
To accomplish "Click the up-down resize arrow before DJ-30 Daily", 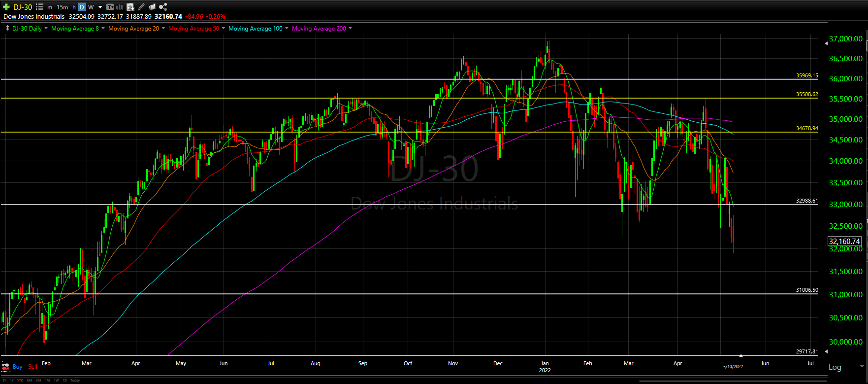I will (x=7, y=28).
